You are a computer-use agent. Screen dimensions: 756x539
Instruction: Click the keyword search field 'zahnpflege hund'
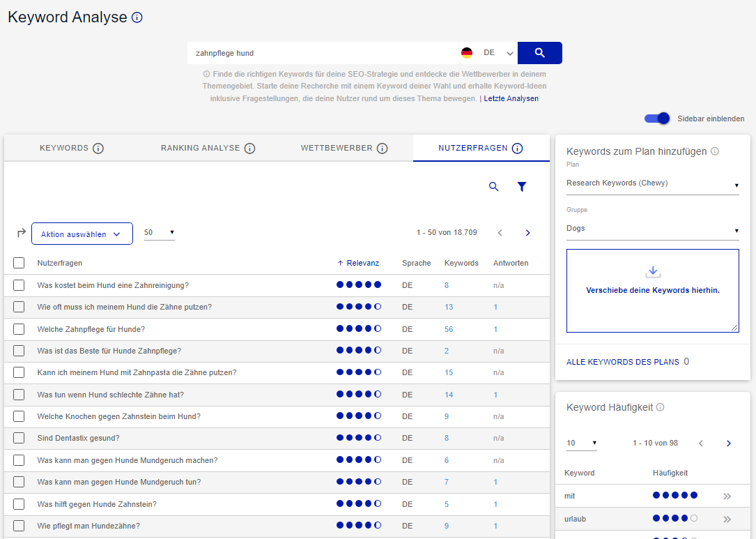[323, 53]
